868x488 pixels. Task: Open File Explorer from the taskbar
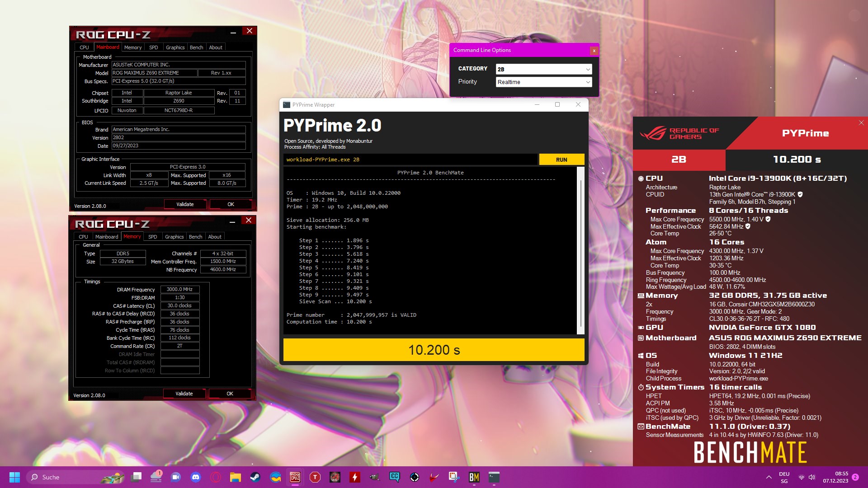point(236,477)
